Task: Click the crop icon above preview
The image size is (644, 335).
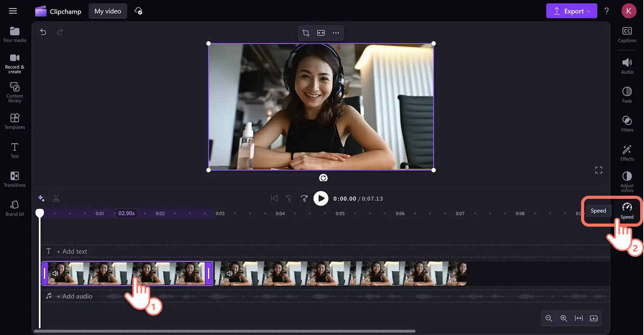Action: pyautogui.click(x=306, y=33)
